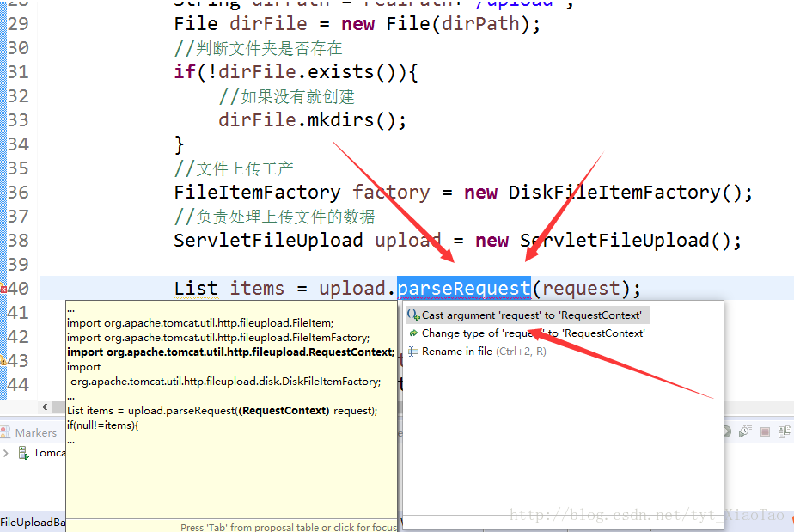Click the cast argument proposal icon
The height and width of the screenshot is (532, 794).
click(x=413, y=315)
